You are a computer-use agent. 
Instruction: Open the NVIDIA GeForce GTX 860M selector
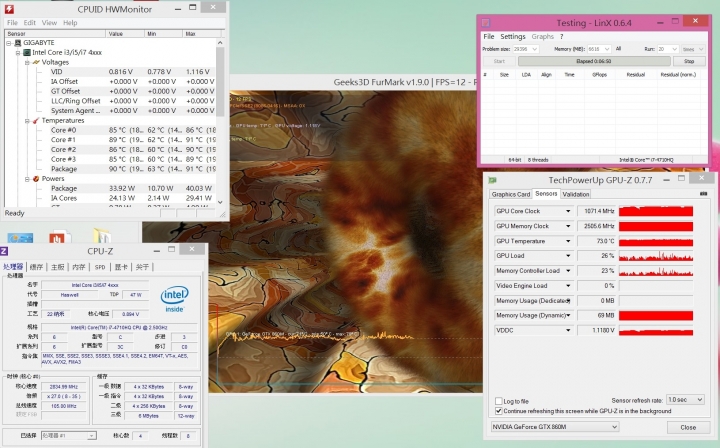555,427
